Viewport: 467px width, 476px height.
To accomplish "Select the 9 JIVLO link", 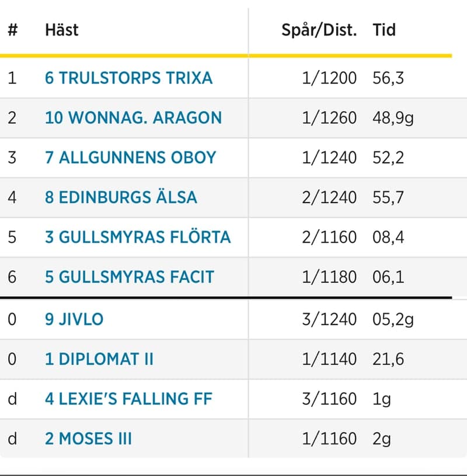I will [74, 319].
